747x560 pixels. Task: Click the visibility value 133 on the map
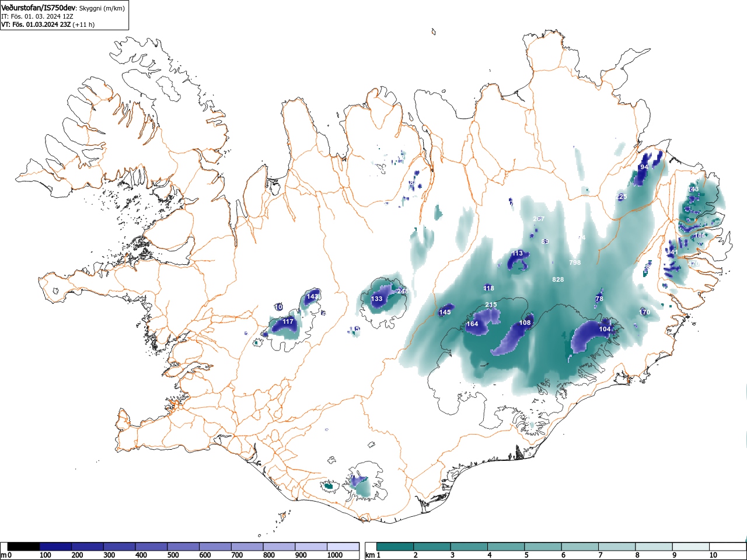pos(377,299)
